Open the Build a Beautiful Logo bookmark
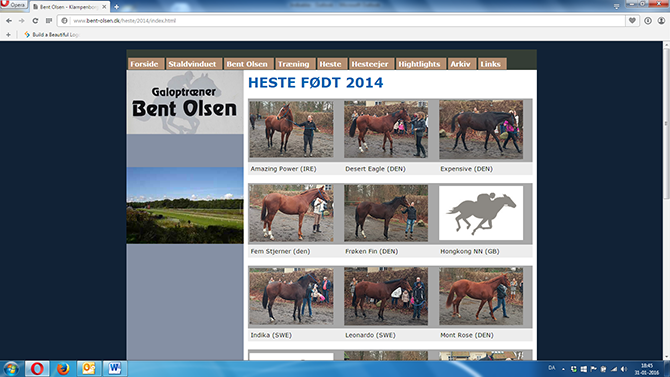Screen dimensions: 670x377 click(51, 35)
